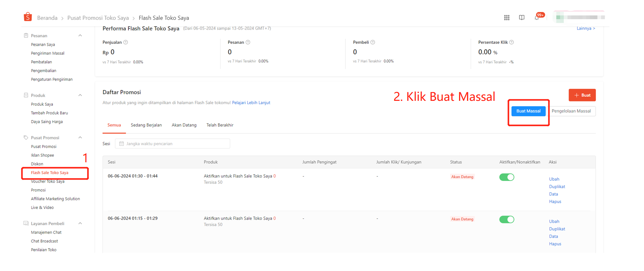
Task: Open the seller education book icon
Action: click(522, 18)
